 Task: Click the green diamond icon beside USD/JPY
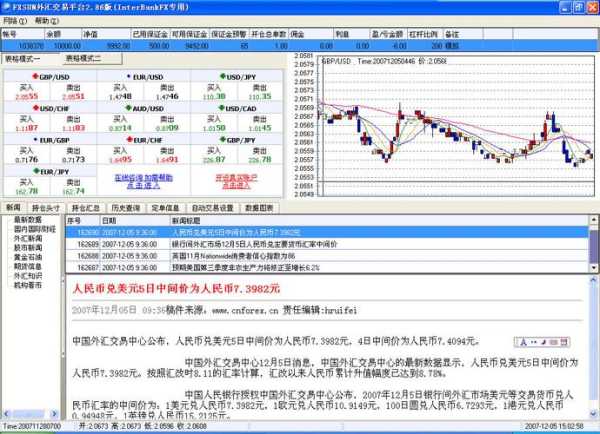click(x=223, y=76)
